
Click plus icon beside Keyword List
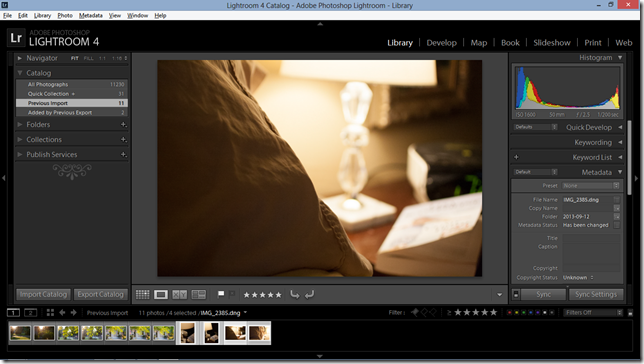tap(516, 157)
